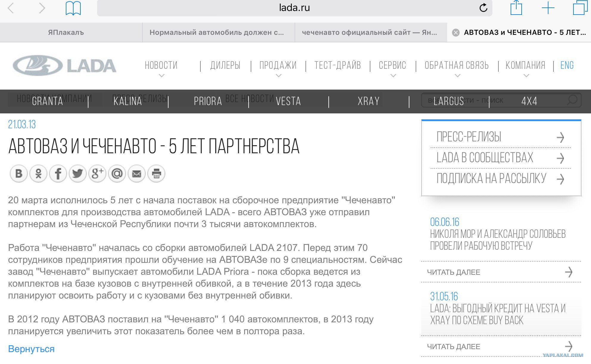The width and height of the screenshot is (591, 364).
Task: Reload the lada.ru page
Action: pos(483,8)
